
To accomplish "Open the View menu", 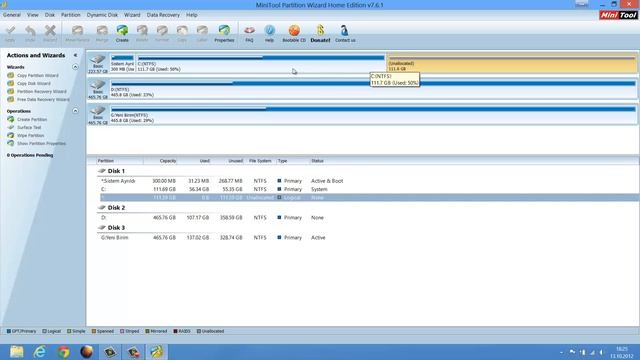I will [x=33, y=15].
